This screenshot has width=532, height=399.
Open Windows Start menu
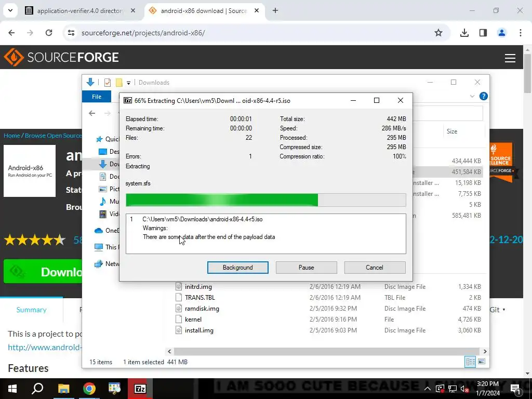pos(12,389)
